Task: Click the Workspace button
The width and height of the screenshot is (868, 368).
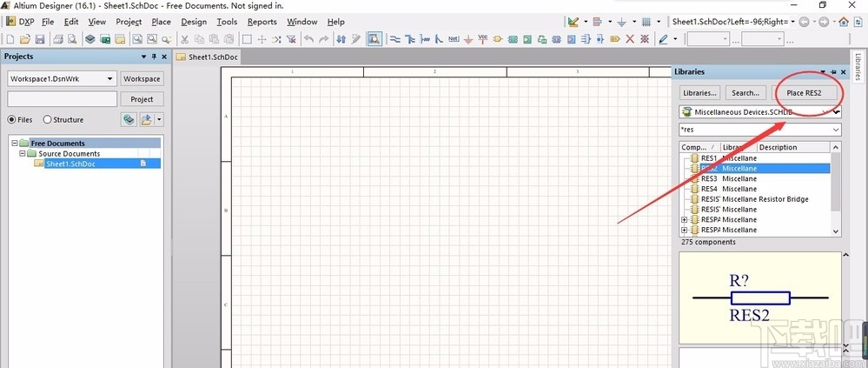Action: (142, 78)
